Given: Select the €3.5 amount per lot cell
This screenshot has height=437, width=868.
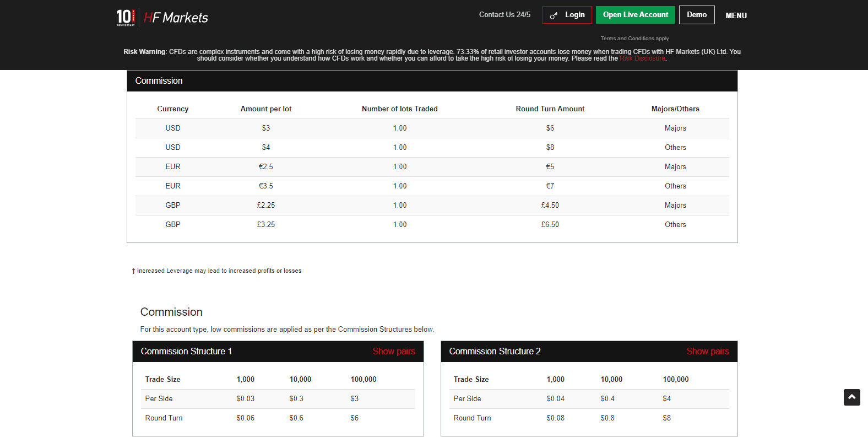Looking at the screenshot, I should 266,186.
